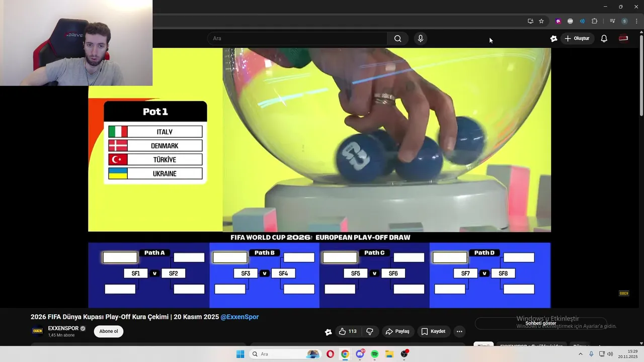Viewport: 644px width, 362px height.
Task: Click the page vertical scrollbar
Action: pyautogui.click(x=641, y=75)
